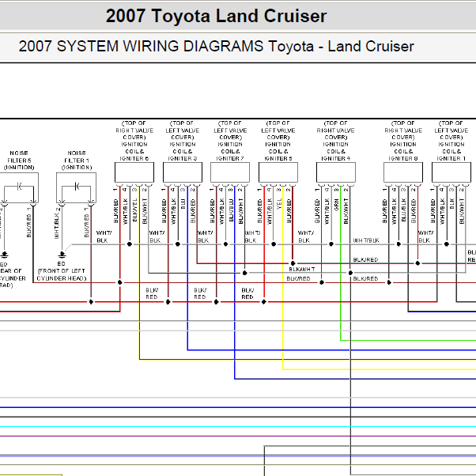
Task: Select the Igniter 6 component box
Action: click(134, 172)
